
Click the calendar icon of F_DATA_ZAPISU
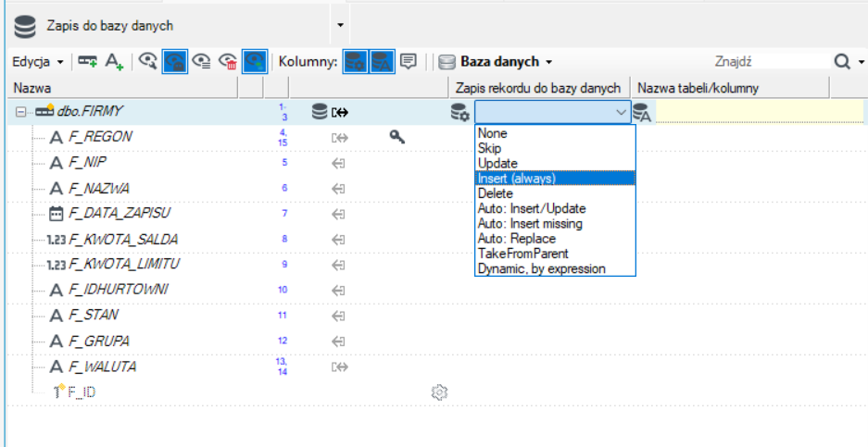[x=56, y=214]
